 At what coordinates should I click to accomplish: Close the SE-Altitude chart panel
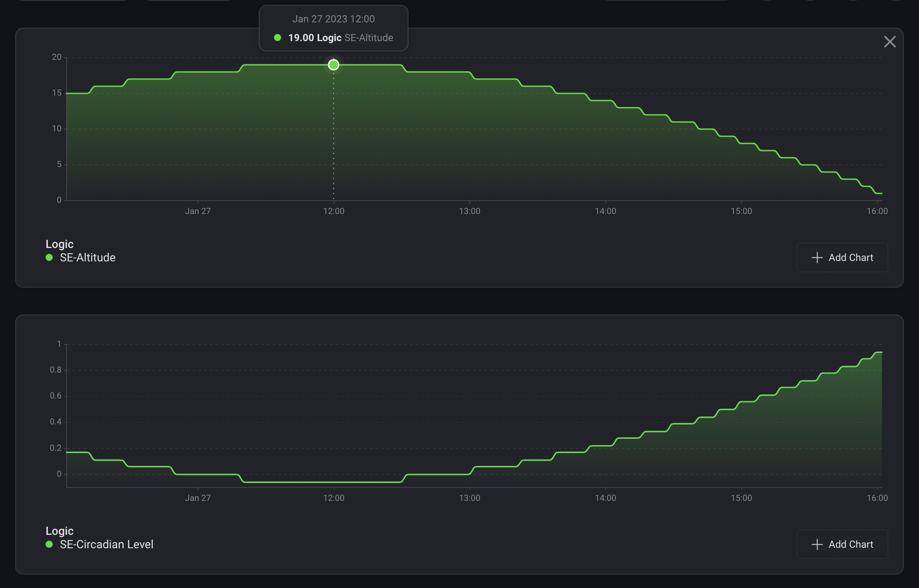889,42
